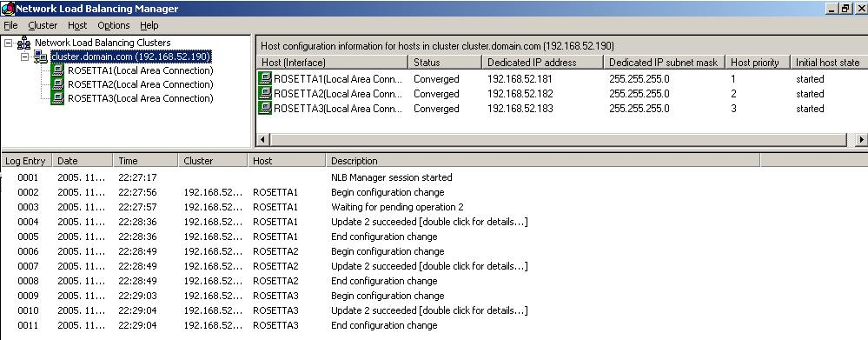868x340 pixels.
Task: Click ROSETTA1 host icon in host list
Action: [266, 78]
